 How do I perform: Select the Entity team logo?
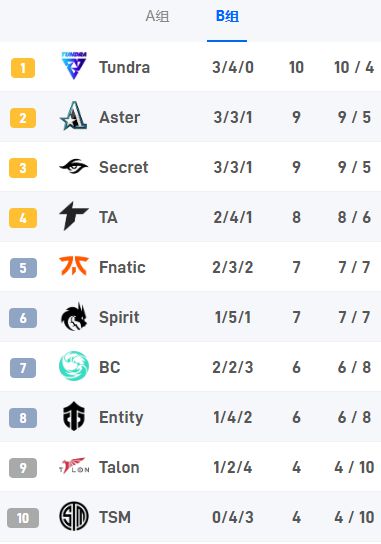tap(74, 416)
